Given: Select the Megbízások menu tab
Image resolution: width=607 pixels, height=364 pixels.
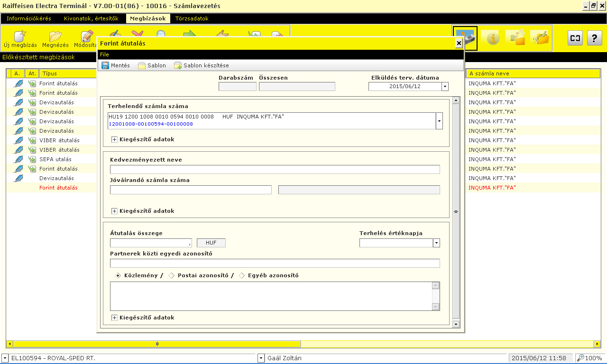Looking at the screenshot, I should coord(148,18).
